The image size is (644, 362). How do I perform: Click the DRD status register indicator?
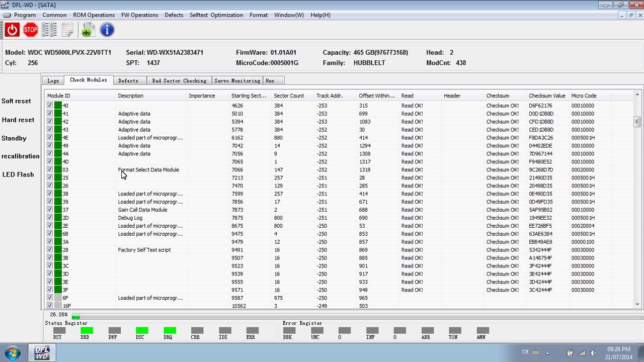[x=87, y=330]
